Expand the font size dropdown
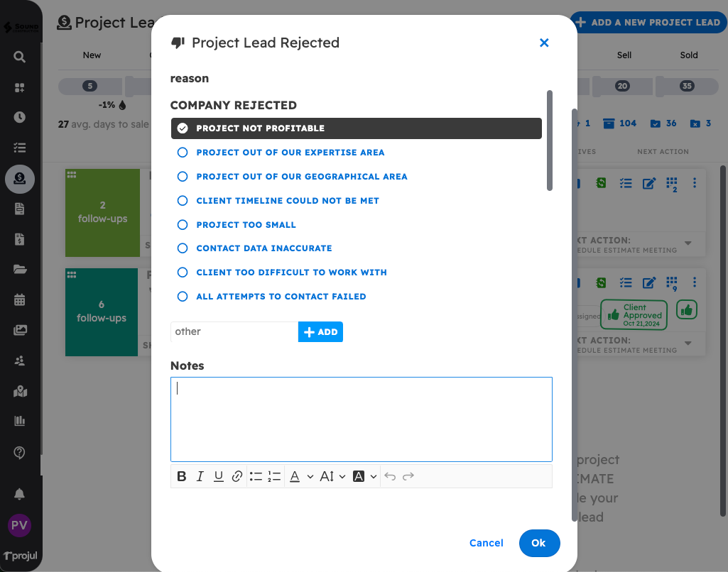 [x=332, y=476]
